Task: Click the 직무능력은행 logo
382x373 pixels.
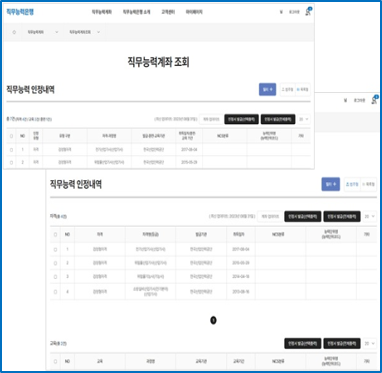Action: (20, 12)
